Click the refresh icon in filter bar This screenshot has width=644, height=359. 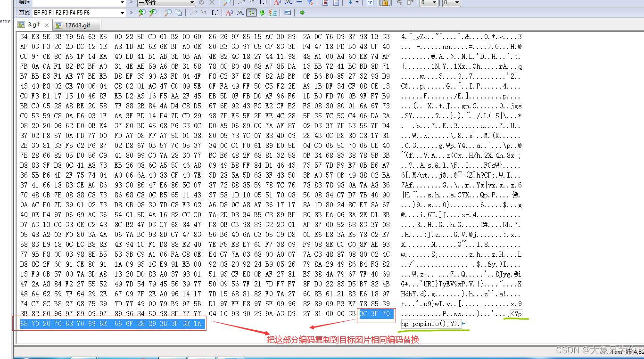click(x=202, y=2)
